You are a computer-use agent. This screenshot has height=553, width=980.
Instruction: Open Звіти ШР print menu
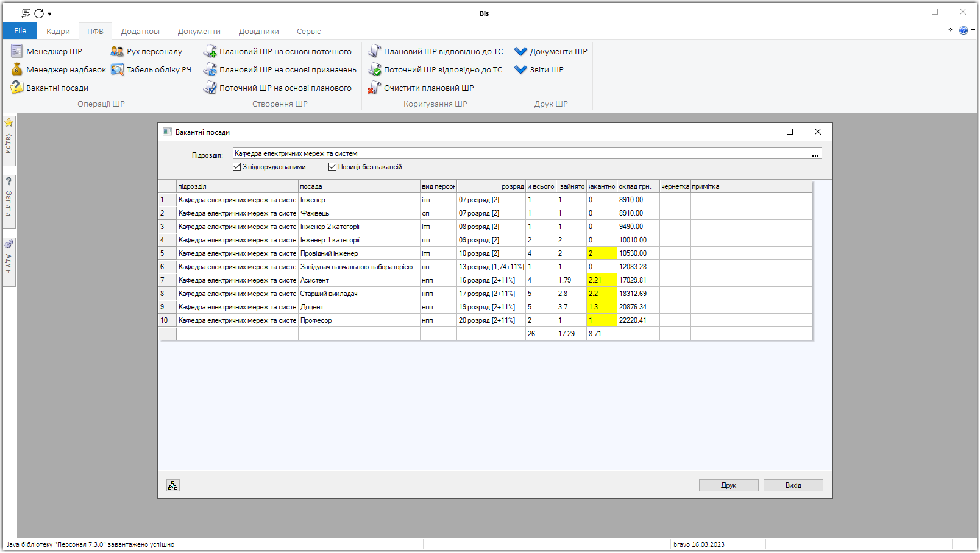click(539, 69)
